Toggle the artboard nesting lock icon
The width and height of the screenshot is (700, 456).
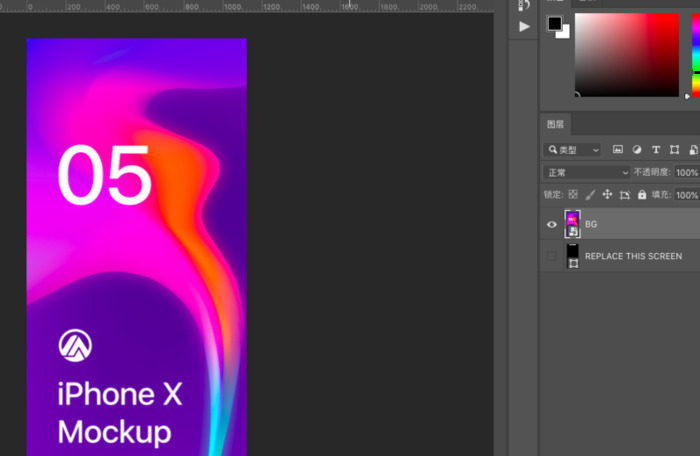point(624,195)
